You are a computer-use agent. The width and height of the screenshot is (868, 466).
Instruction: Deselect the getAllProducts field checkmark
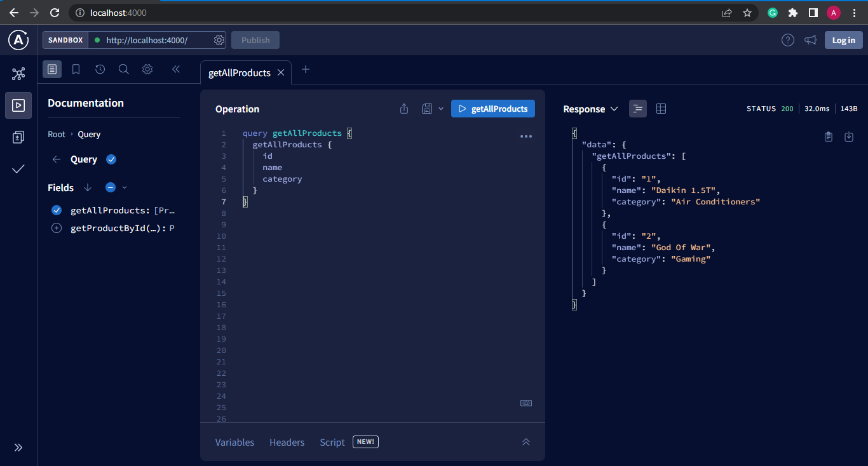coord(56,210)
